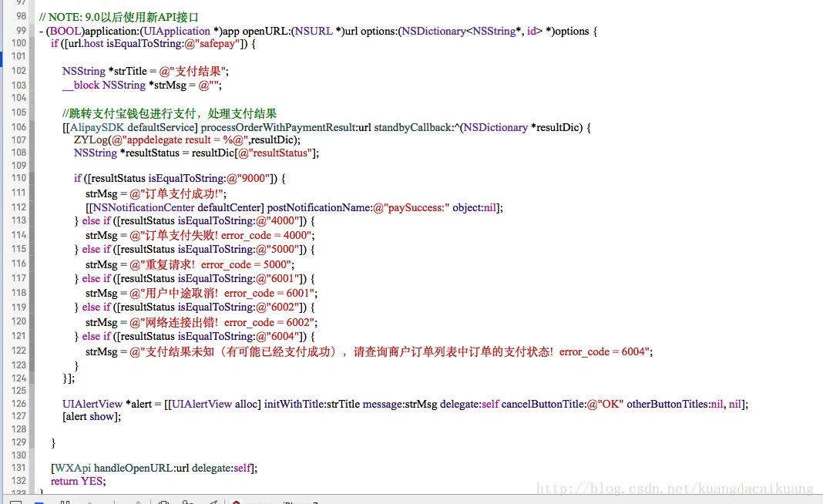Click the string "网络连接出错! error_code = 6002"
The width and height of the screenshot is (823, 504).
tap(222, 322)
